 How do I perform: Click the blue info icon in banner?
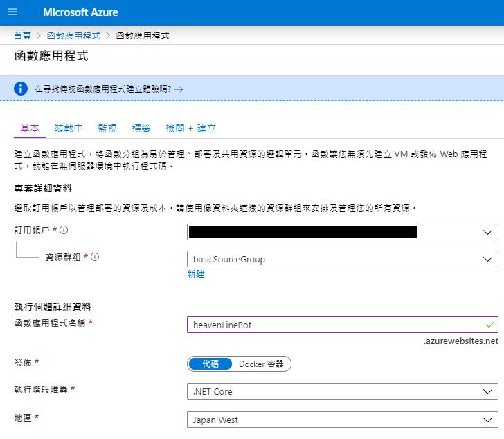point(21,89)
